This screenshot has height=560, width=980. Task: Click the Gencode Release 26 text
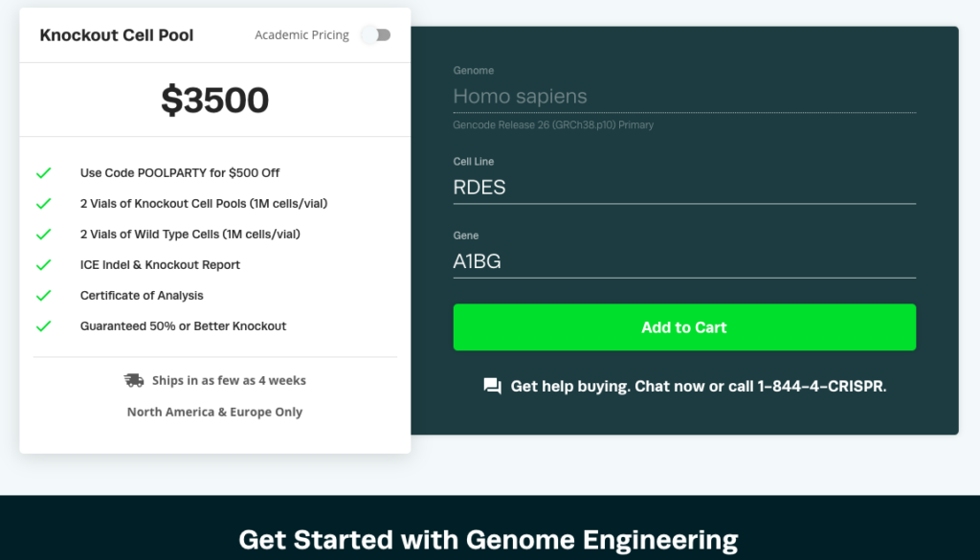(553, 125)
